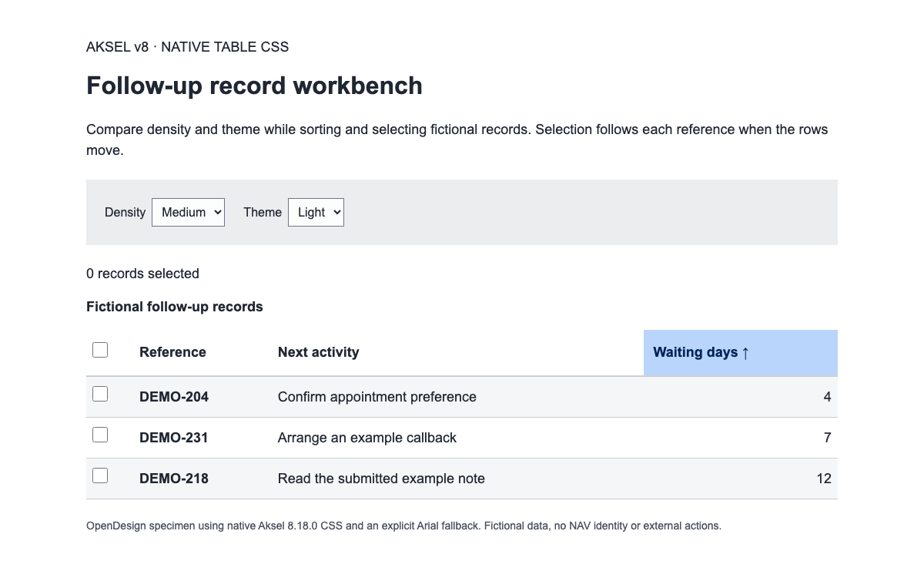The image size is (924, 578).
Task: Select the DEMO-231 reference text
Action: pos(174,438)
